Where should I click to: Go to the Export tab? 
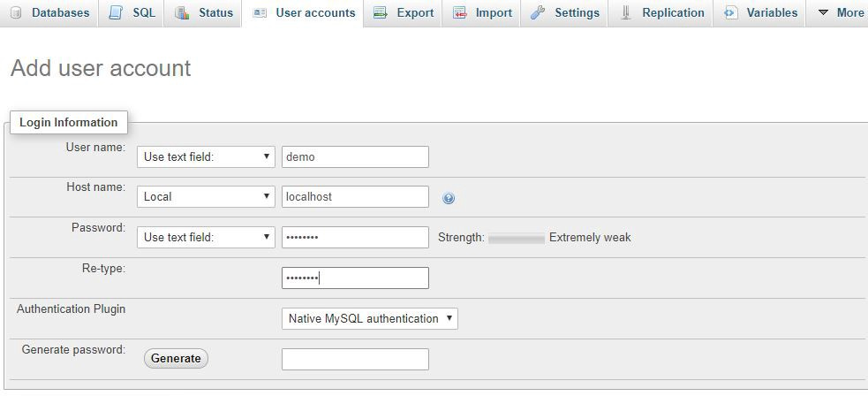click(403, 12)
